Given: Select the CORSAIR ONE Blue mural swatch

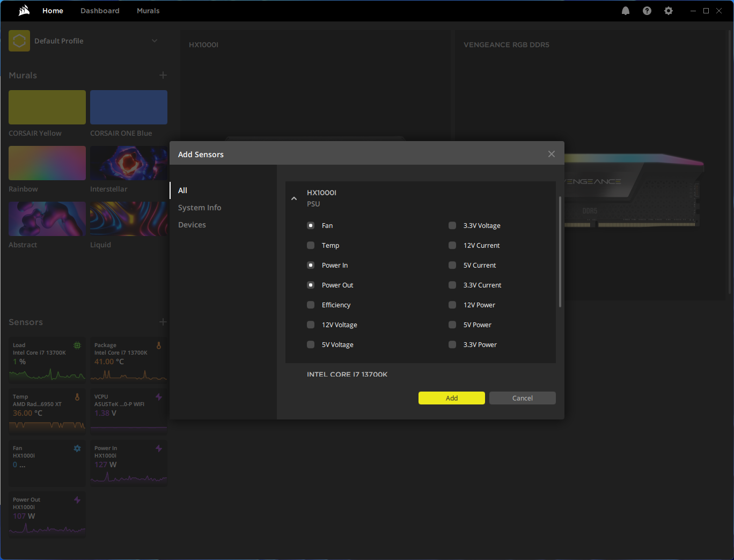Looking at the screenshot, I should click(129, 107).
